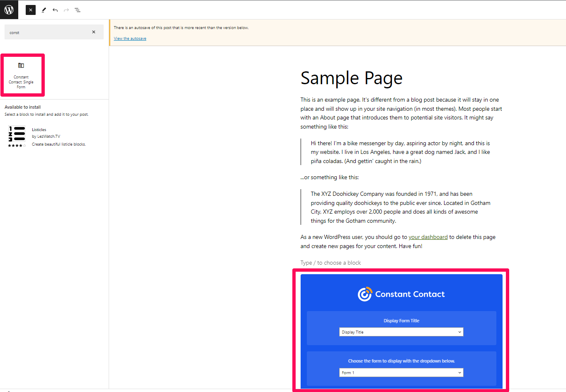Close the block inserter panel
The height and width of the screenshot is (392, 566).
[x=31, y=10]
